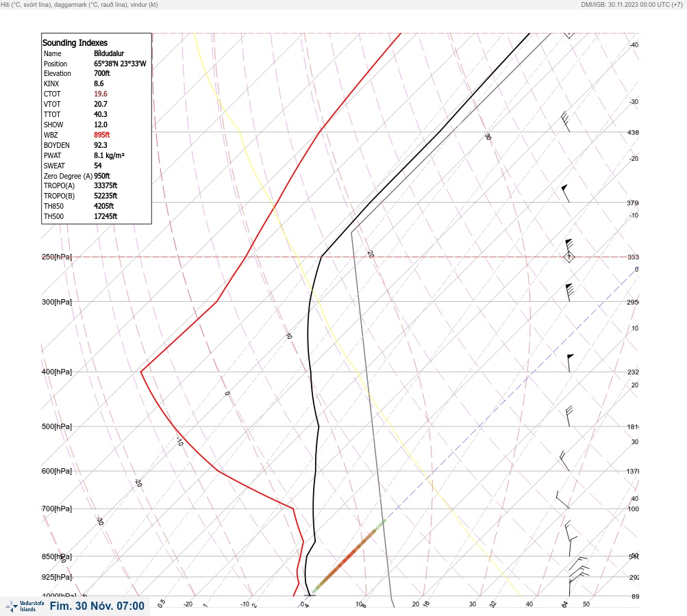Click the 400[hPa] pressure label

coord(57,372)
